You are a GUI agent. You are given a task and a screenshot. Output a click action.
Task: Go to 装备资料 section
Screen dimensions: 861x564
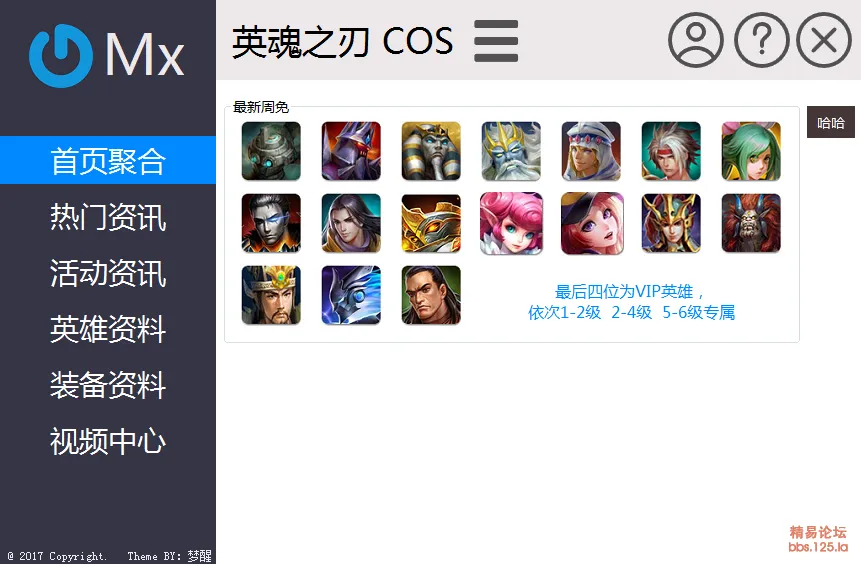108,385
